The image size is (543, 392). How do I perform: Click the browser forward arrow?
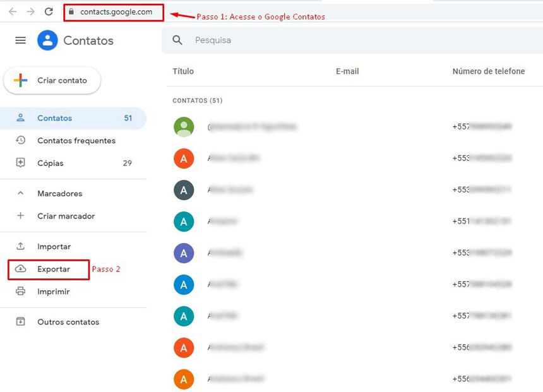click(x=30, y=12)
